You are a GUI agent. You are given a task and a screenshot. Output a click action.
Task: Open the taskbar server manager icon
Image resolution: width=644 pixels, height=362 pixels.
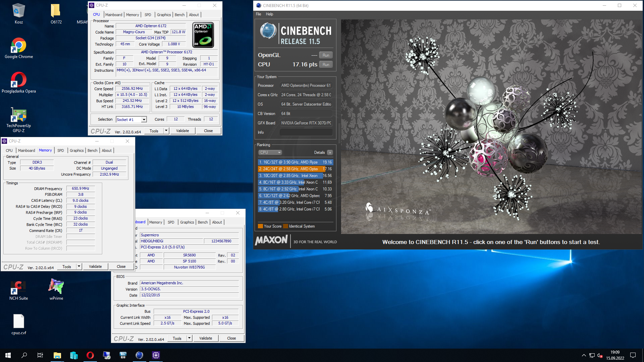pyautogui.click(x=74, y=355)
